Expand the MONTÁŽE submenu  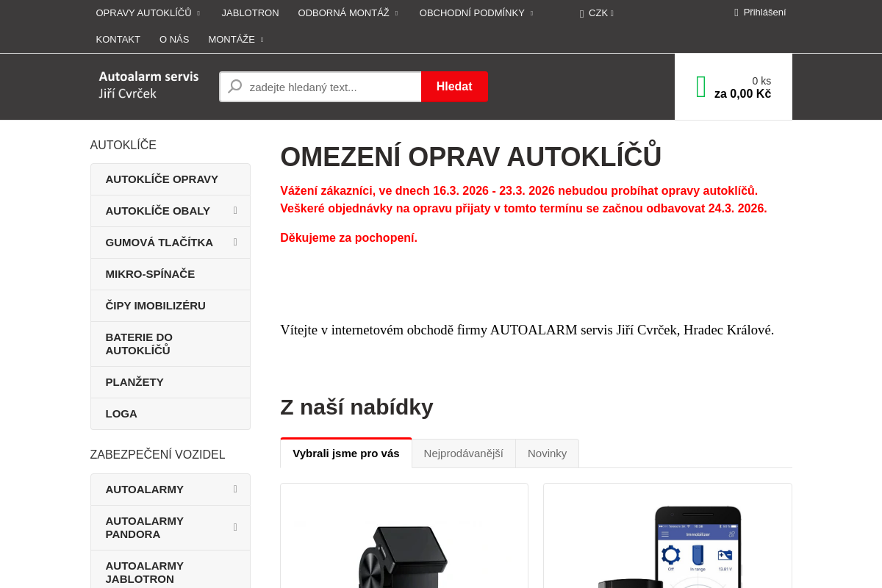pos(263,40)
